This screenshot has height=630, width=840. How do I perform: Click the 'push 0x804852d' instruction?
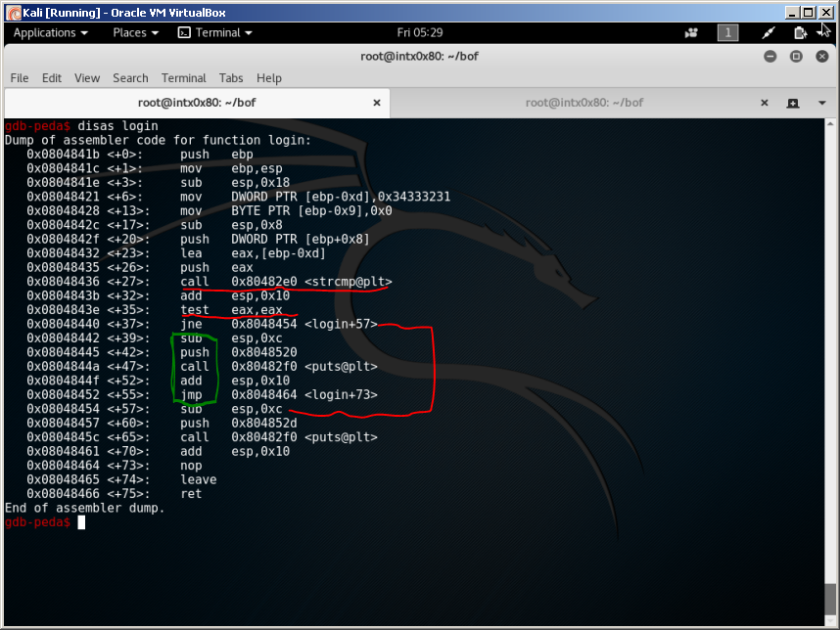click(x=239, y=423)
